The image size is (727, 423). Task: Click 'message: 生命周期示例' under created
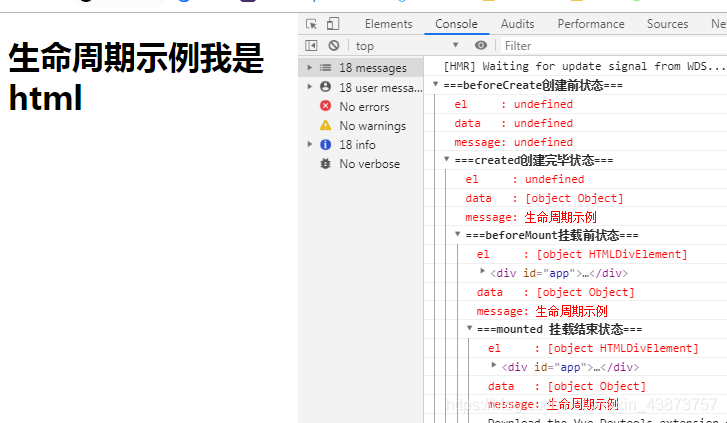pyautogui.click(x=531, y=217)
